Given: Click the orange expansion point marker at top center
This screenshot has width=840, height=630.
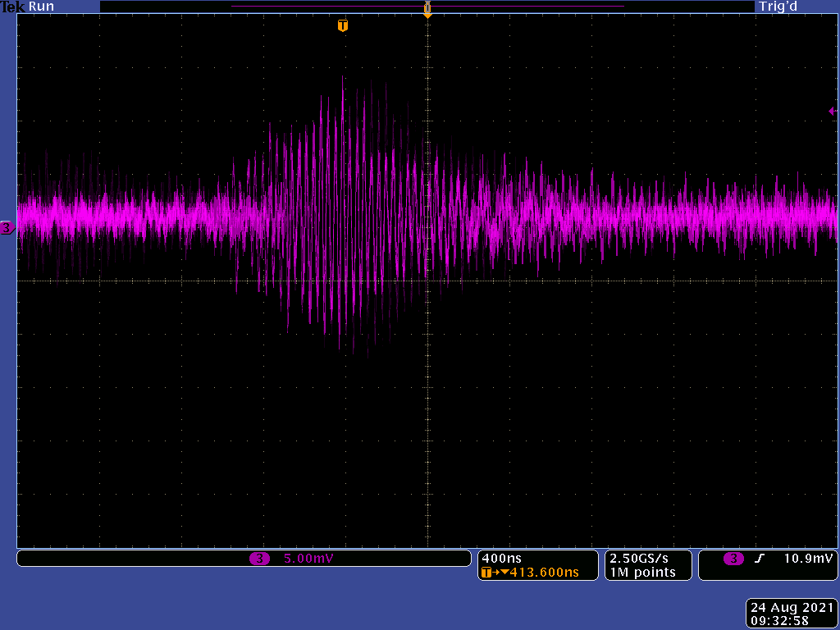Looking at the screenshot, I should (427, 9).
